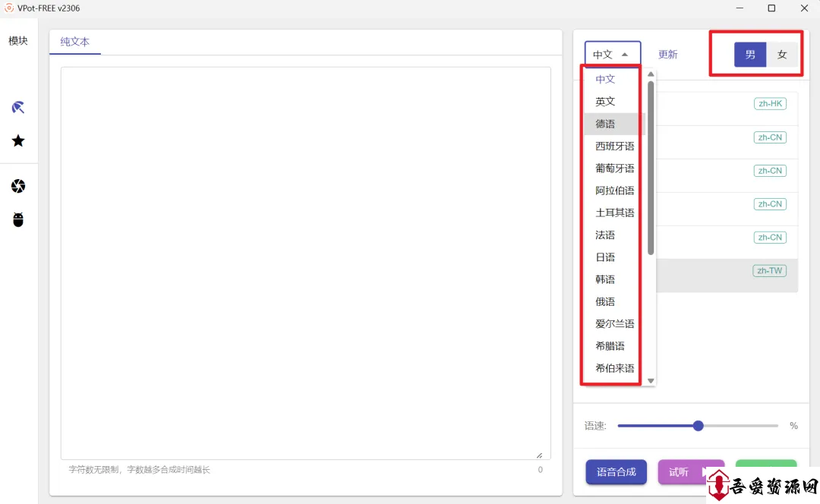
Task: Click the Android robot icon in sidebar
Action: pyautogui.click(x=18, y=219)
